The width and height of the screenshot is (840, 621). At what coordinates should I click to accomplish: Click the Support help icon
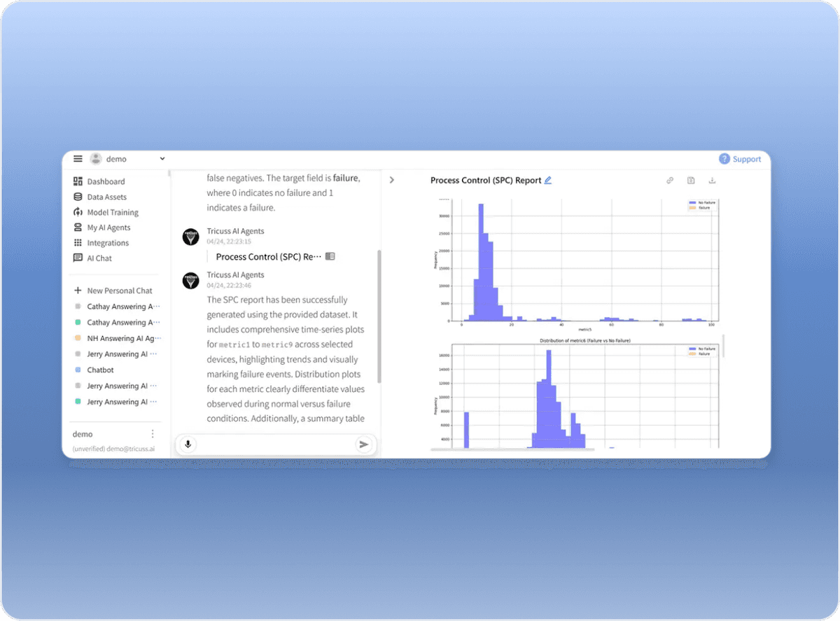pyautogui.click(x=724, y=159)
